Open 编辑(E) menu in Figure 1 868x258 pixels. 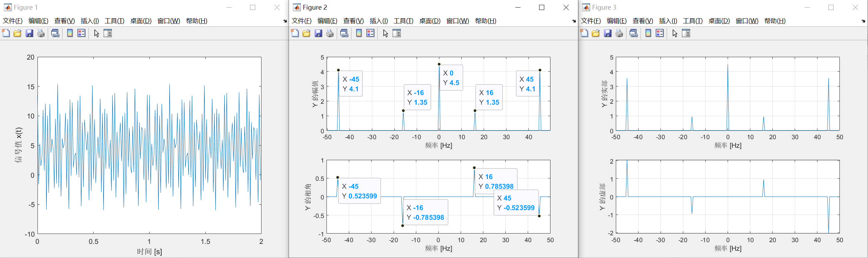pyautogui.click(x=38, y=21)
